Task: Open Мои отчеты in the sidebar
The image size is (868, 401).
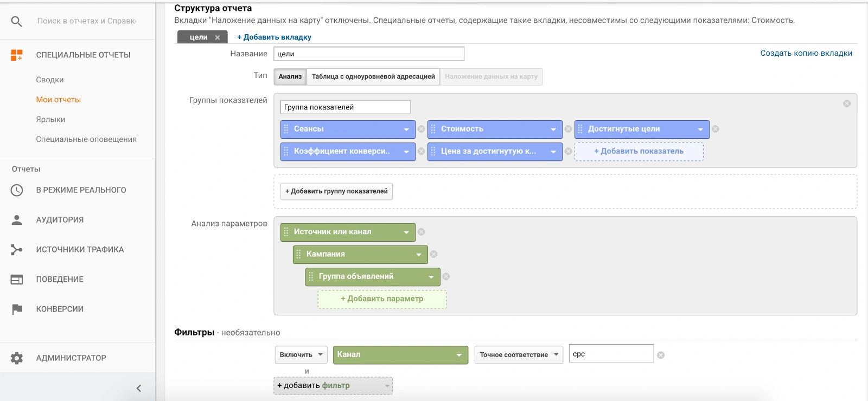Action: 59,100
